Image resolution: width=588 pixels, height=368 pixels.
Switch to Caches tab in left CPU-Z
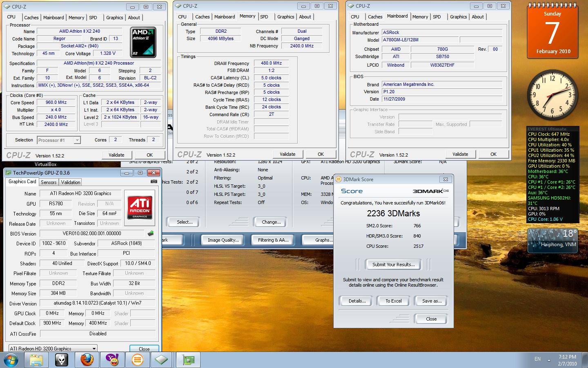tap(31, 18)
